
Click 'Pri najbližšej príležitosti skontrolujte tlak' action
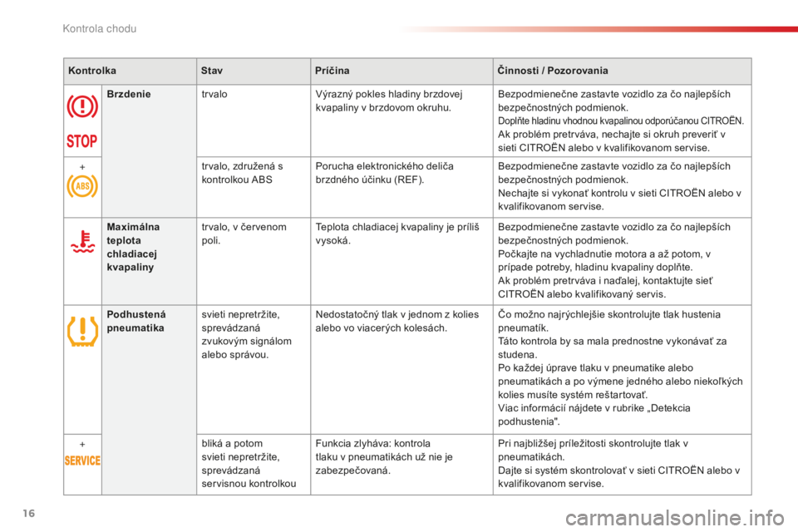coord(593,450)
